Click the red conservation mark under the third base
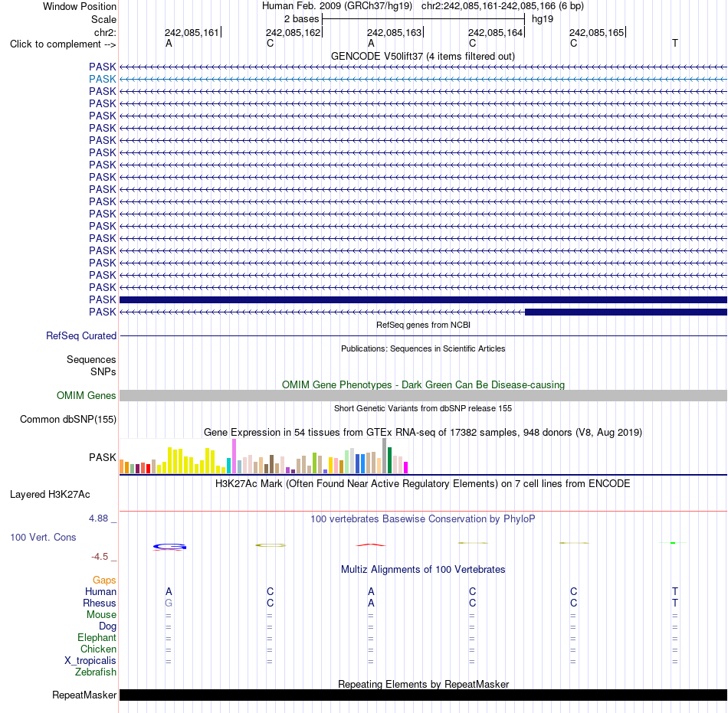The width and height of the screenshot is (728, 713). click(370, 545)
